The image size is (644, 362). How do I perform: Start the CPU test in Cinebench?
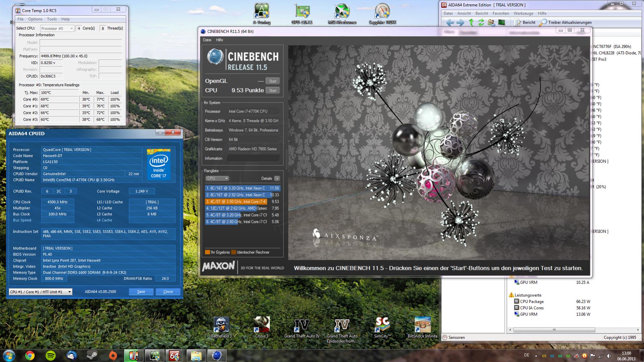tap(273, 90)
